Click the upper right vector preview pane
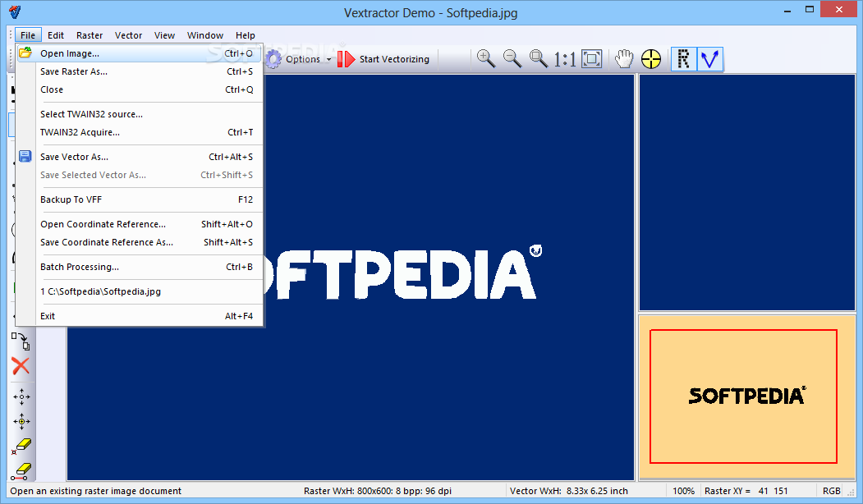863x504 pixels. coord(747,193)
